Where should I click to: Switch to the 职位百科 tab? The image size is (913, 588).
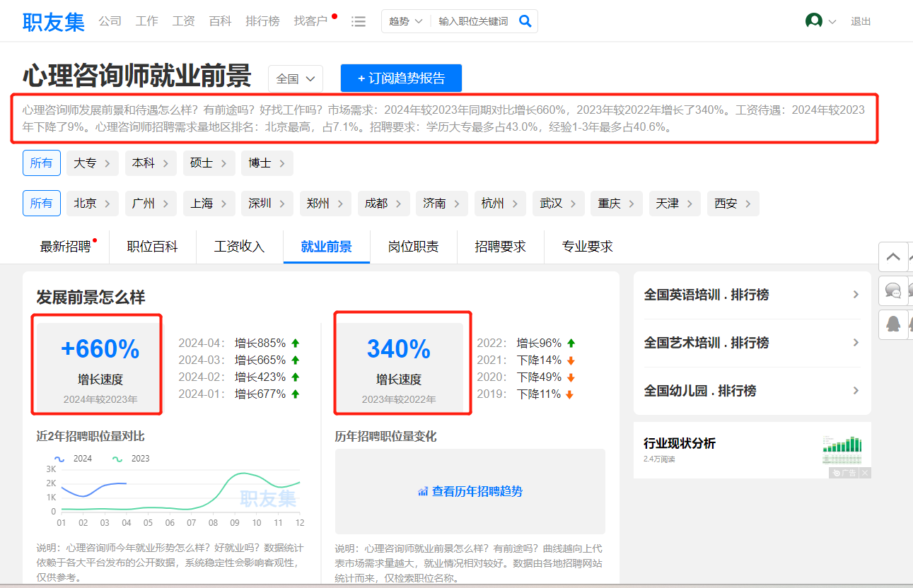153,247
